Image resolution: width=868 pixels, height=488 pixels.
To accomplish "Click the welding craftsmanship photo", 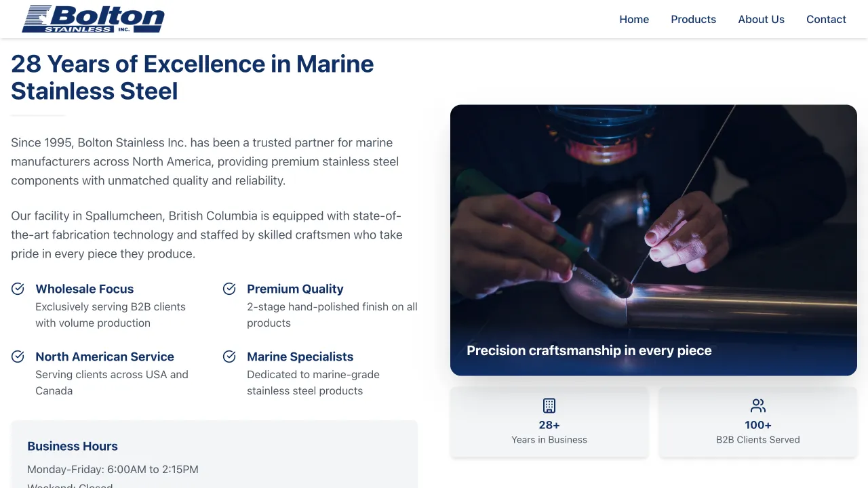I will click(x=653, y=224).
